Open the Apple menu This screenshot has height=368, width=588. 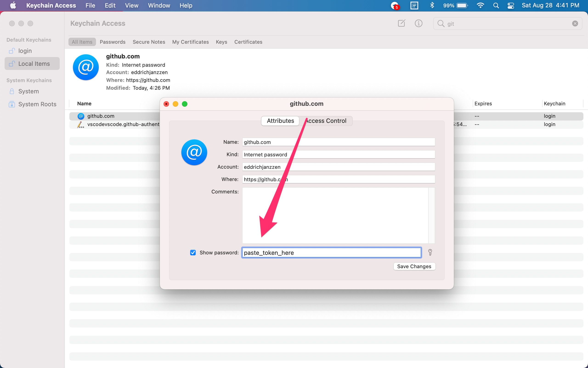13,5
